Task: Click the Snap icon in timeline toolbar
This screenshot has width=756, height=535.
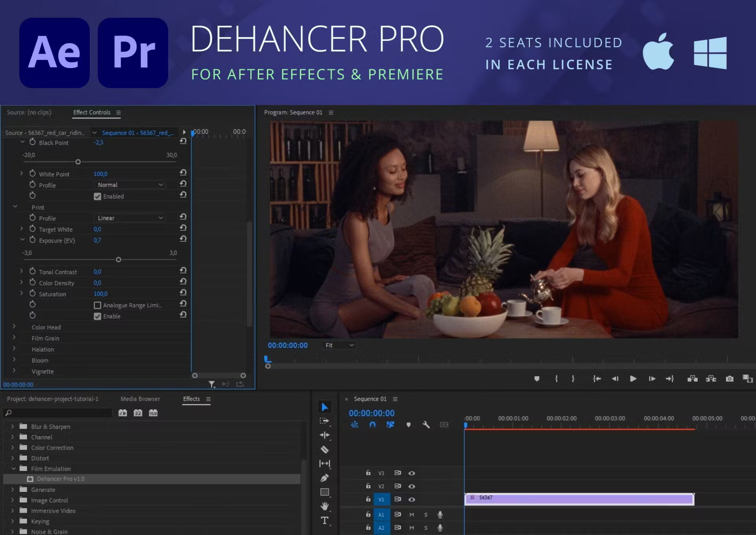Action: click(373, 424)
